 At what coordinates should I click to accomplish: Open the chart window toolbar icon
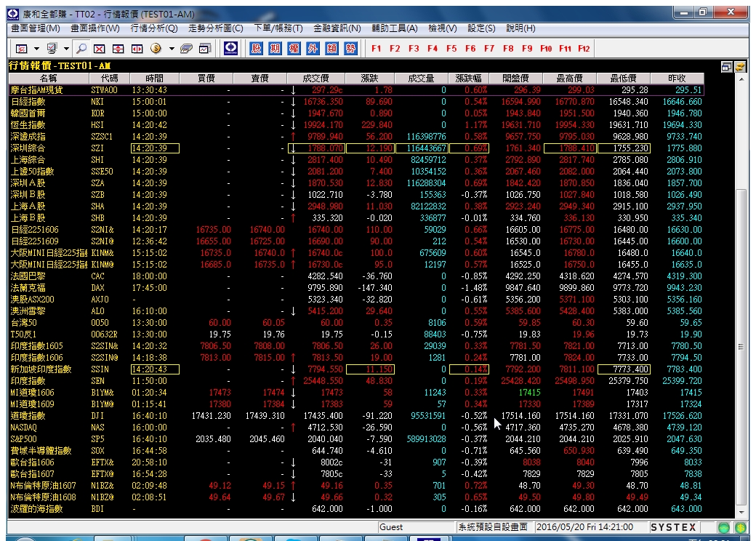[x=205, y=49]
